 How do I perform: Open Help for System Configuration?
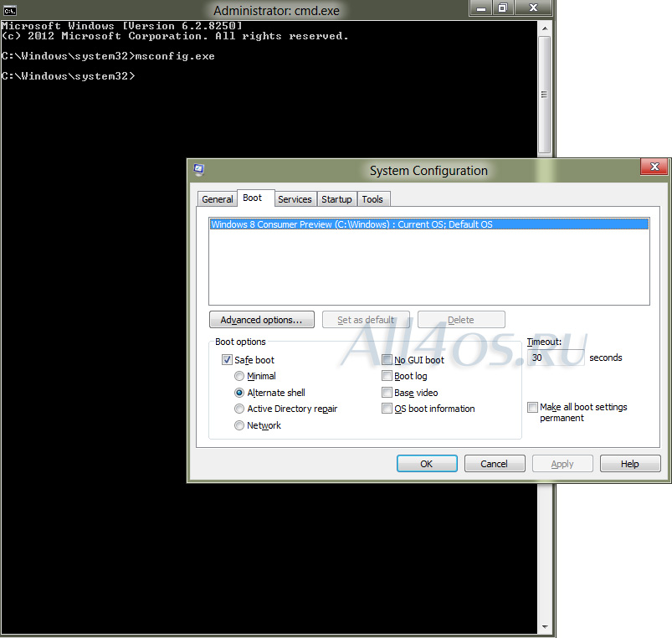tap(630, 464)
